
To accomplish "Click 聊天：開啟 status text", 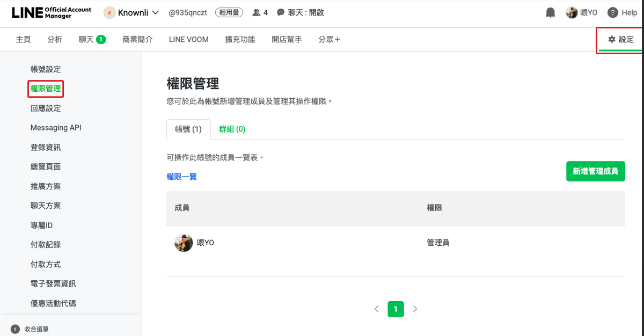I will coord(306,12).
